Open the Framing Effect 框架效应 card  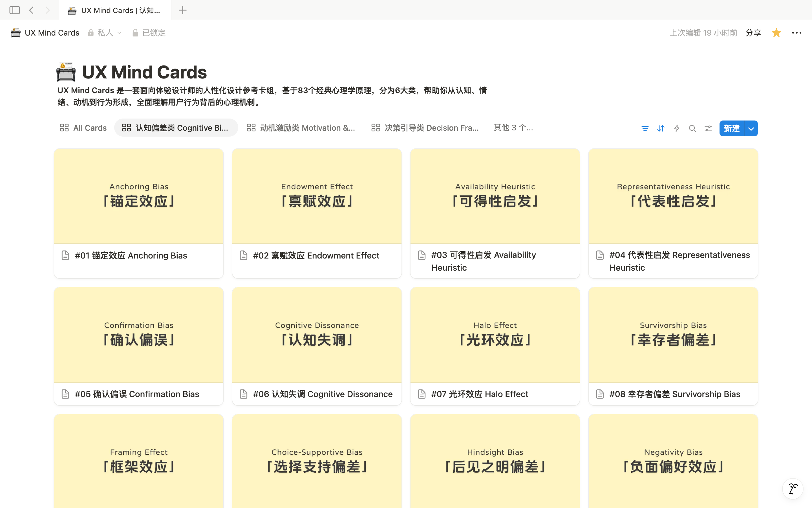(139, 461)
